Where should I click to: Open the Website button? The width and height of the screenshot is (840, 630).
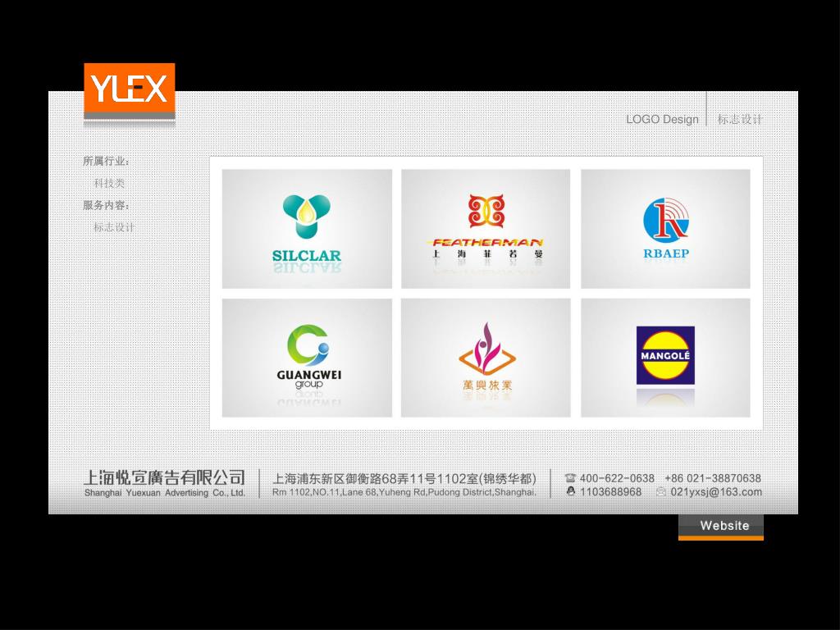tap(720, 527)
